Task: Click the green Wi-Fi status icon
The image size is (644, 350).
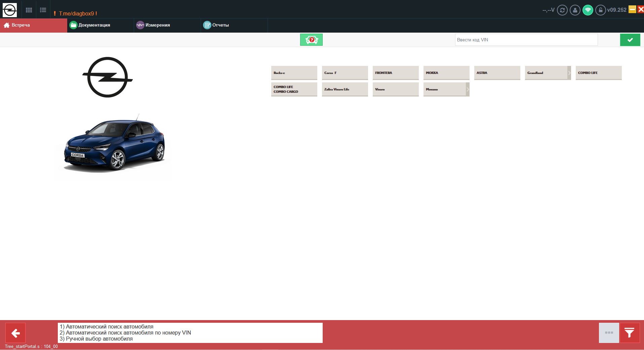Action: (x=588, y=10)
